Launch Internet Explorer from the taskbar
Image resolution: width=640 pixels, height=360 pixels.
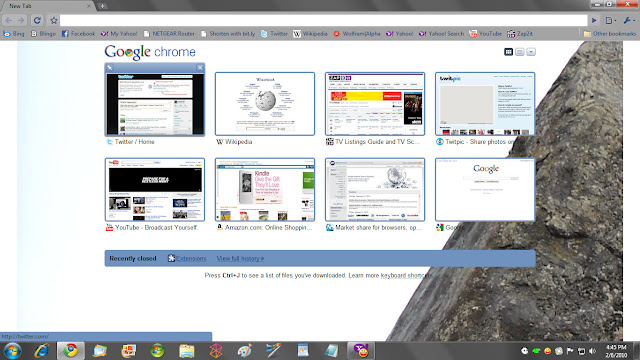42,351
